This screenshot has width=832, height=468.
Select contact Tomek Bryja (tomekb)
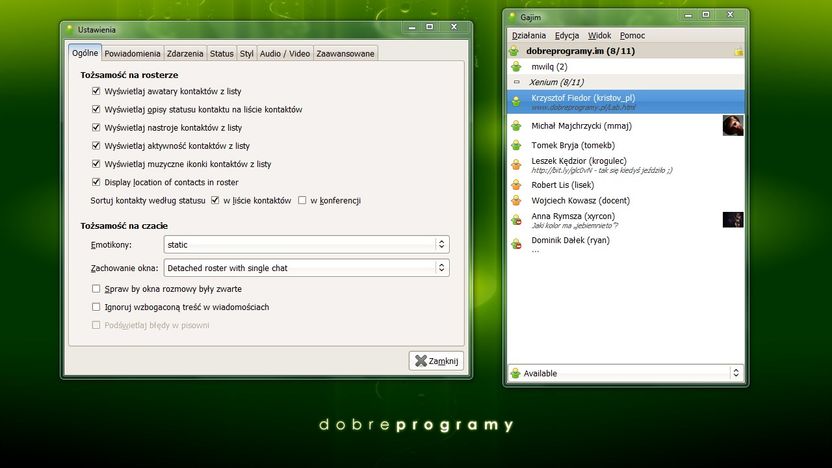pyautogui.click(x=626, y=145)
